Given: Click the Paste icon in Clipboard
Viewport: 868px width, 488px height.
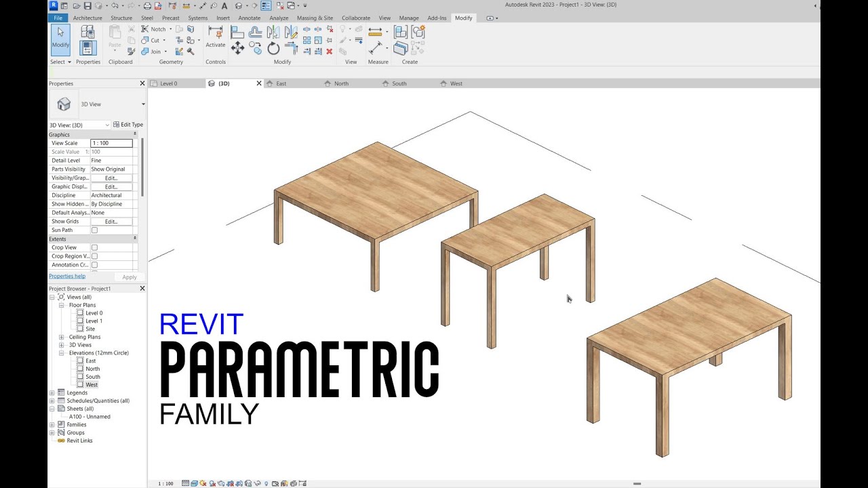Looking at the screenshot, I should 115,33.
